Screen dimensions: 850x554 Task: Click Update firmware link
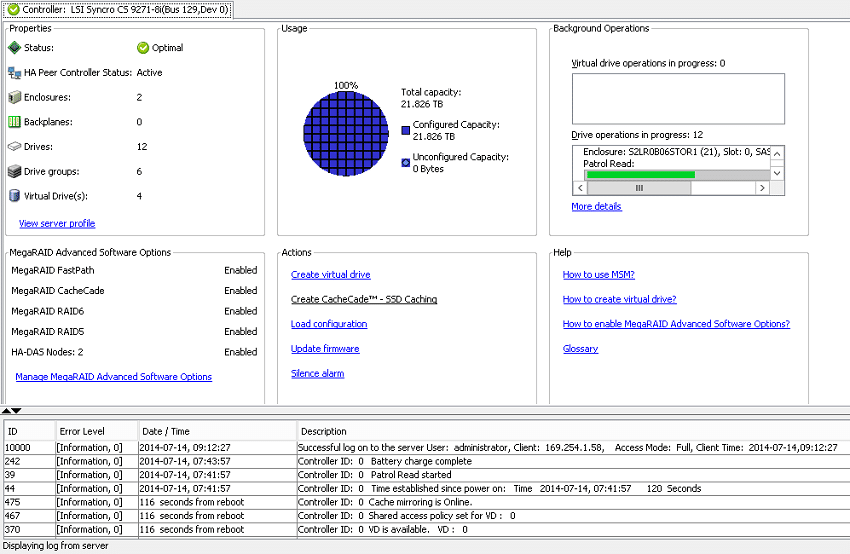(325, 349)
